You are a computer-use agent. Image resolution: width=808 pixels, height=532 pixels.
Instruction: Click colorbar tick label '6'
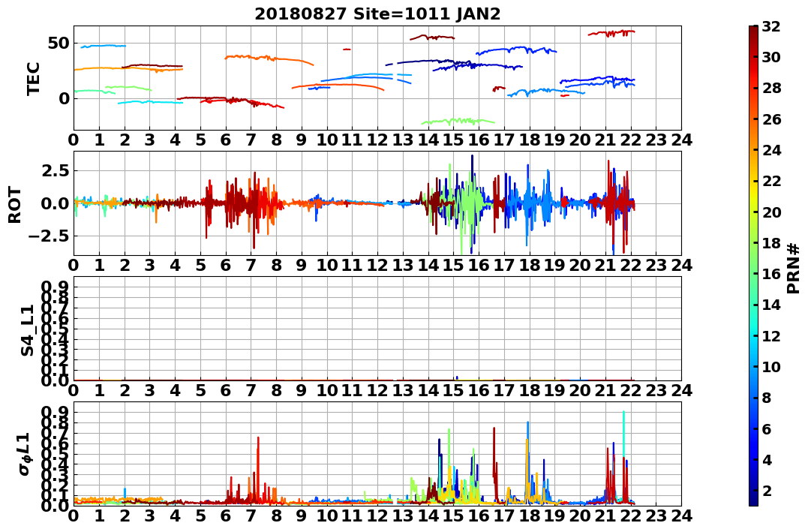coord(767,428)
